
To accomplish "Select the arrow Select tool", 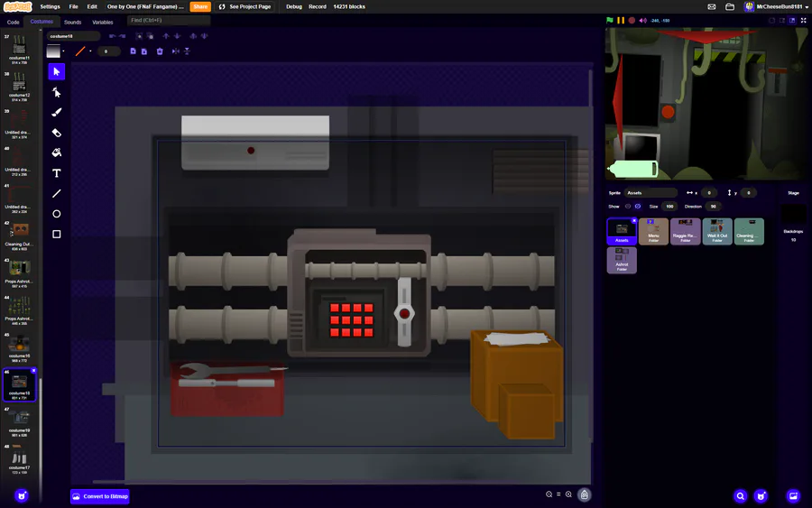I will [57, 71].
